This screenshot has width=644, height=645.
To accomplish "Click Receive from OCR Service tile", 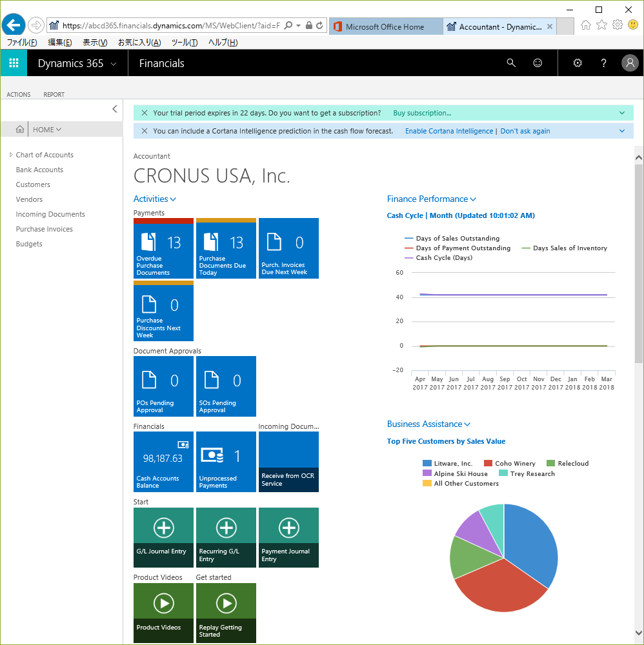I will tap(288, 462).
